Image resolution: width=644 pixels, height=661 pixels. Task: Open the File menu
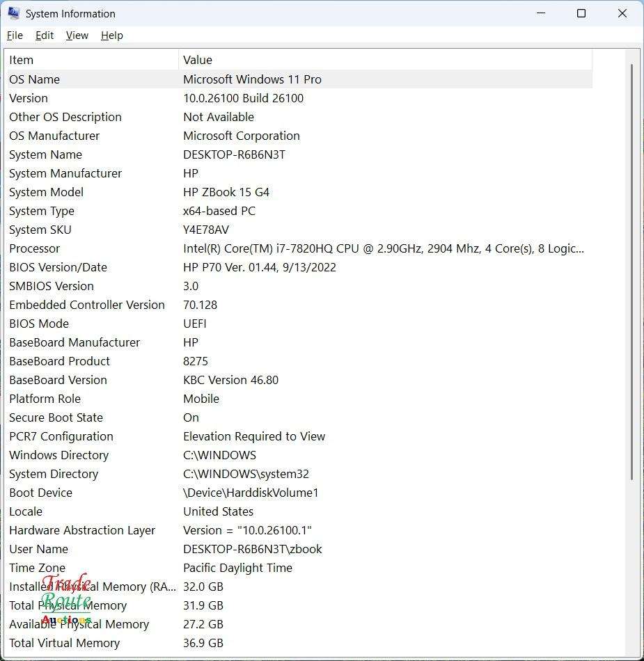click(x=15, y=35)
